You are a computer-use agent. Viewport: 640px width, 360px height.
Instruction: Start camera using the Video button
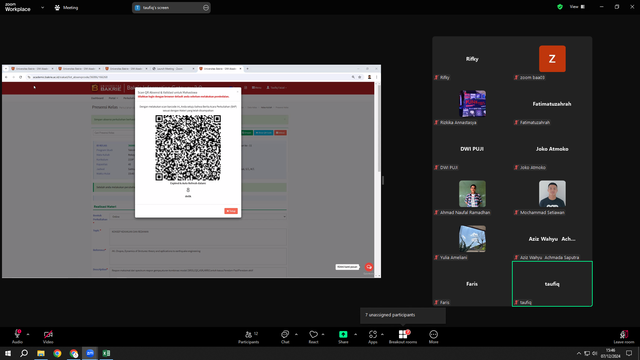(48, 336)
